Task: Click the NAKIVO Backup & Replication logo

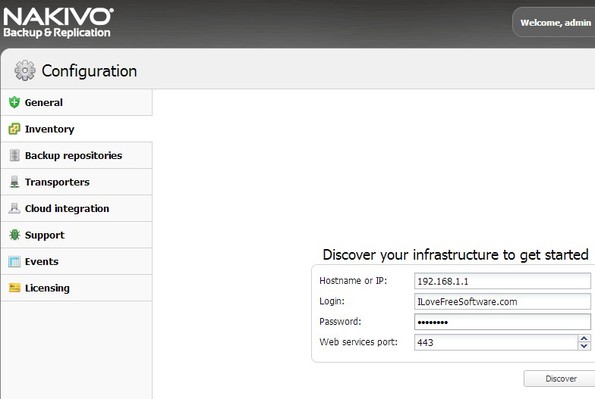Action: (x=58, y=23)
